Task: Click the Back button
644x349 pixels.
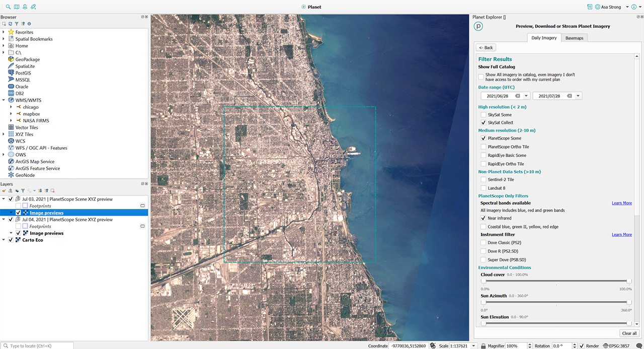Action: click(486, 47)
